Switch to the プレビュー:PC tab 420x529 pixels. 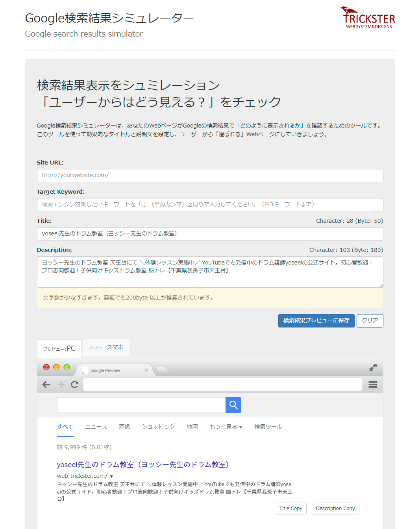click(x=59, y=348)
